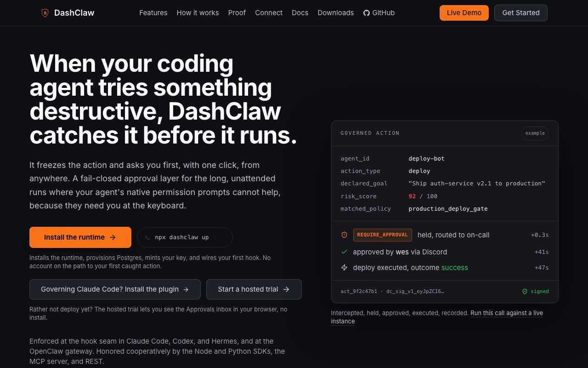588x368 pixels.
Task: Click the note starting Rather not deploy yet
Action: pyautogui.click(x=158, y=313)
